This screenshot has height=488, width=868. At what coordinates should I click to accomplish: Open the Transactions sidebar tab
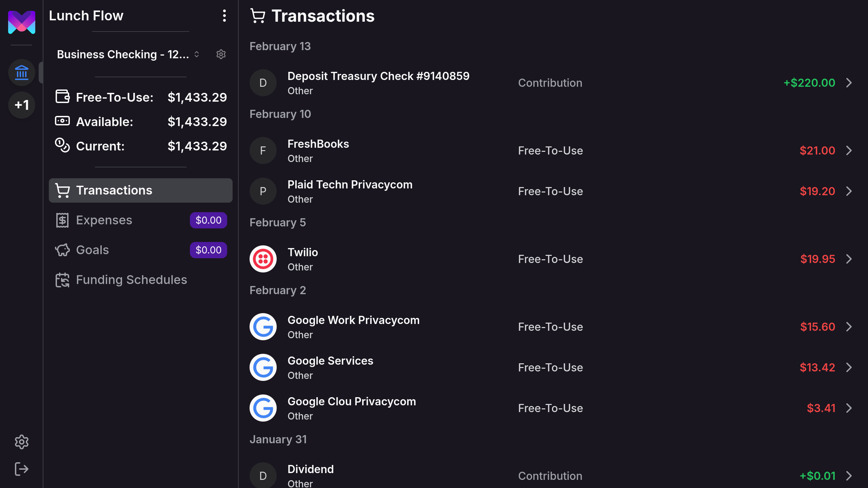click(x=140, y=190)
